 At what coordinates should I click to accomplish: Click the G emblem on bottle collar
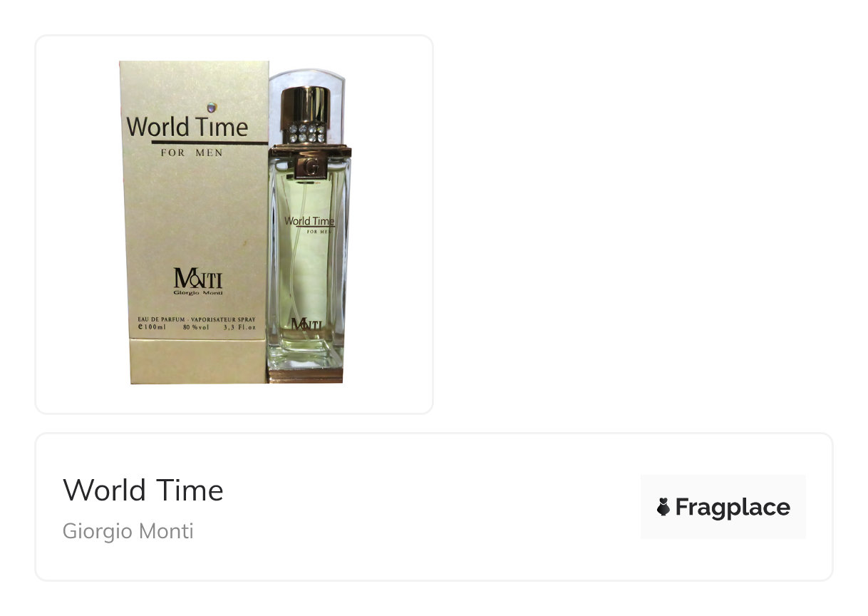point(311,167)
